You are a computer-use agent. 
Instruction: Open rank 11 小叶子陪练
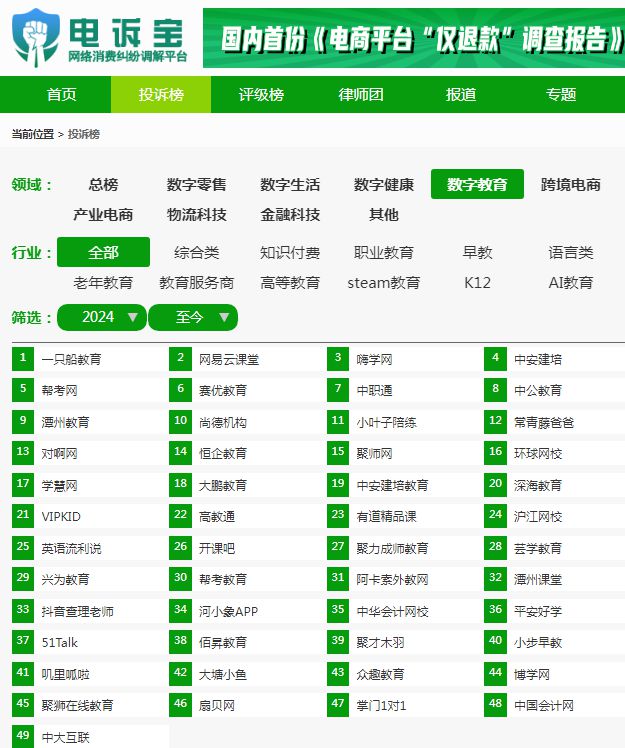(x=386, y=422)
